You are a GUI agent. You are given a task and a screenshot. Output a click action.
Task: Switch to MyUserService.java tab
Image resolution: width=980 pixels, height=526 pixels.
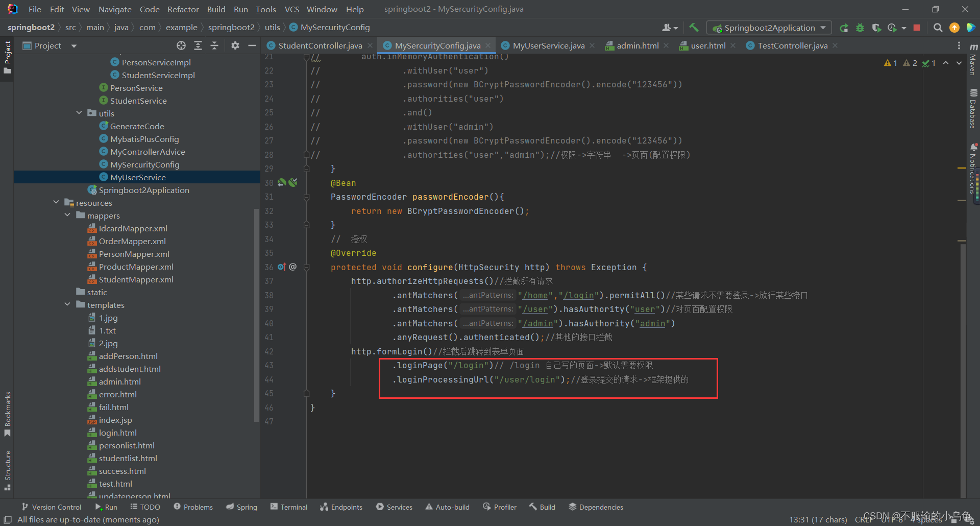pyautogui.click(x=548, y=45)
